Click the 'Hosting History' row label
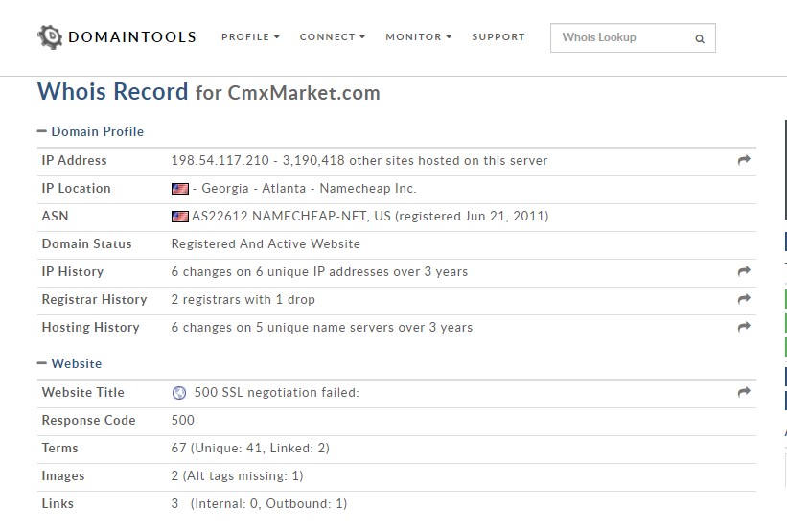 (90, 327)
